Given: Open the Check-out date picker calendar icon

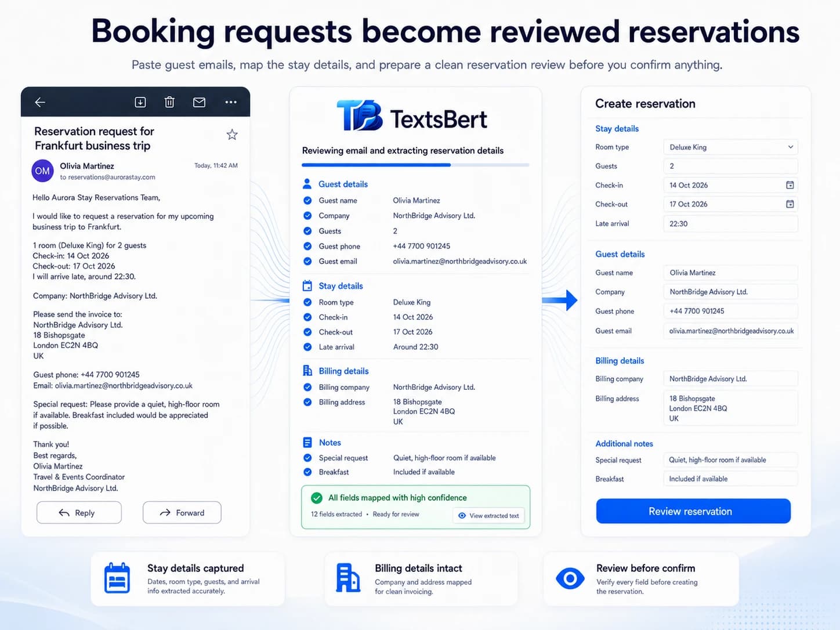Looking at the screenshot, I should pyautogui.click(x=790, y=204).
